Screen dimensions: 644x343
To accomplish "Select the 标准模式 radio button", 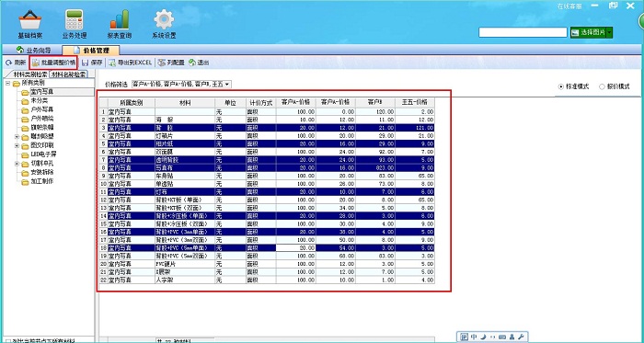I will point(561,86).
